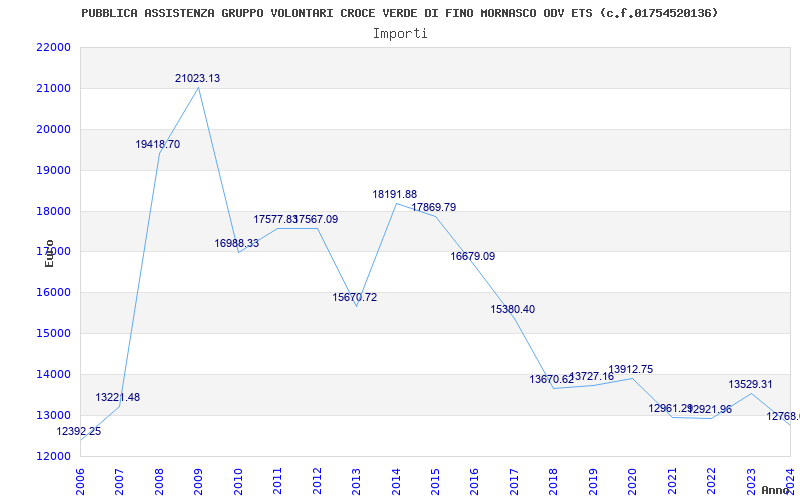
Task: Click the y-axis tick 12000
Action: [53, 456]
